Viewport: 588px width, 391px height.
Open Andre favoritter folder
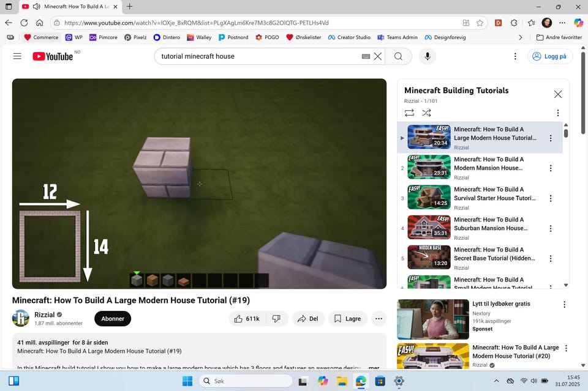tap(559, 37)
